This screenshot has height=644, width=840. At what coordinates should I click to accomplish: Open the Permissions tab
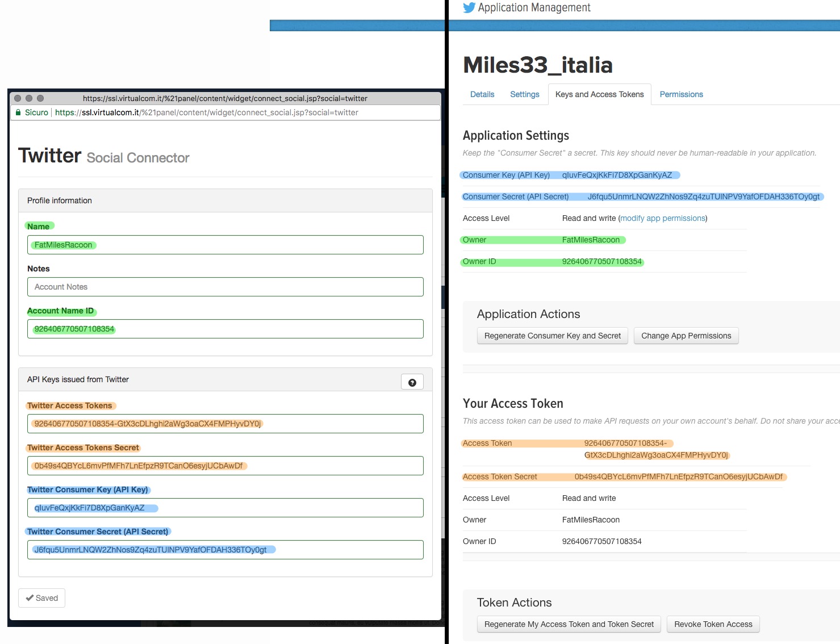click(x=681, y=94)
